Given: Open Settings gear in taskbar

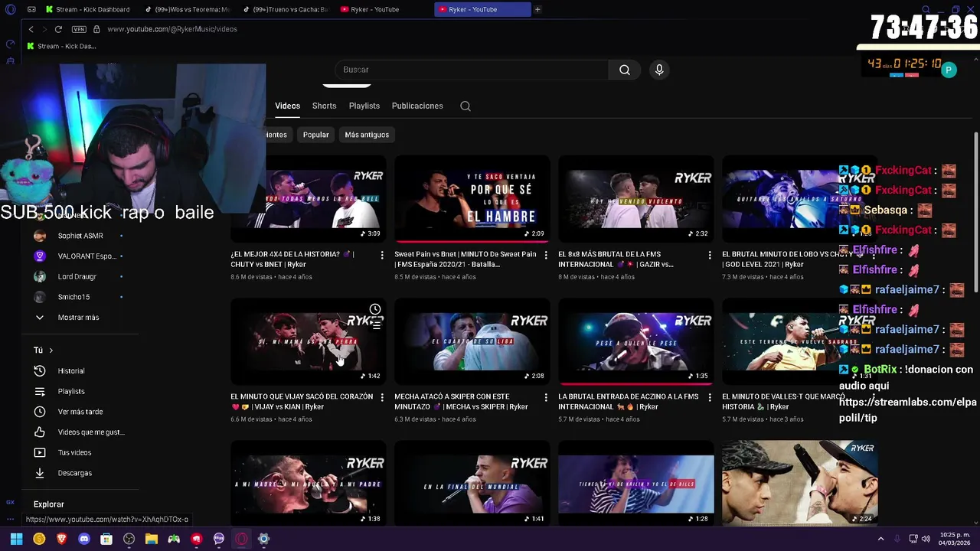Looking at the screenshot, I should point(263,539).
